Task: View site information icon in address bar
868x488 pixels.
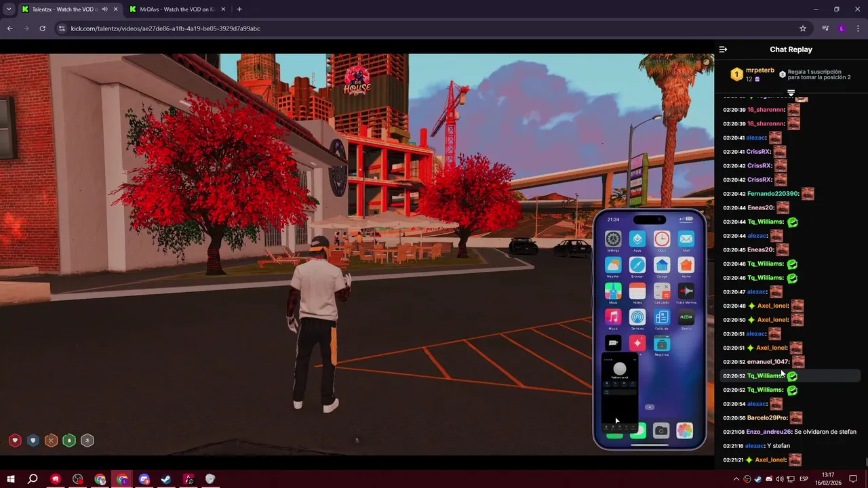Action: coord(62,28)
